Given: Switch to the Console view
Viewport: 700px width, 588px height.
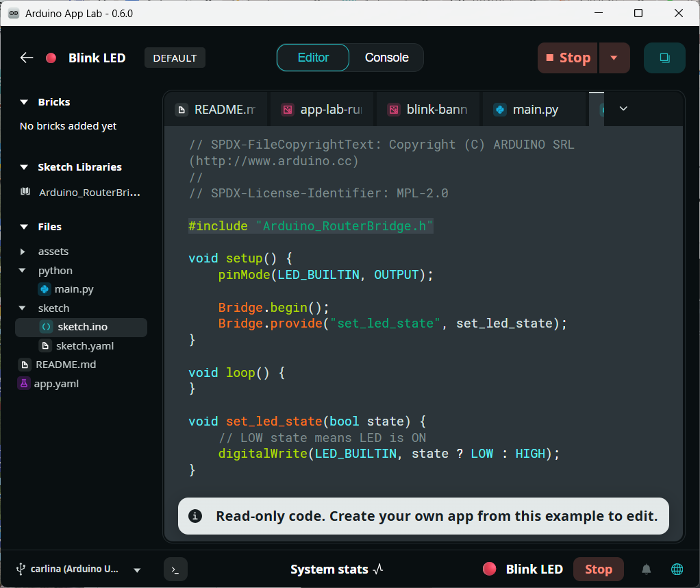Looking at the screenshot, I should pyautogui.click(x=386, y=58).
